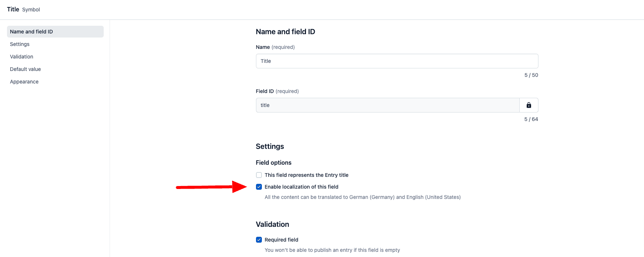Go to Settings in the left sidebar
Viewport: 644px width, 257px height.
coord(20,44)
